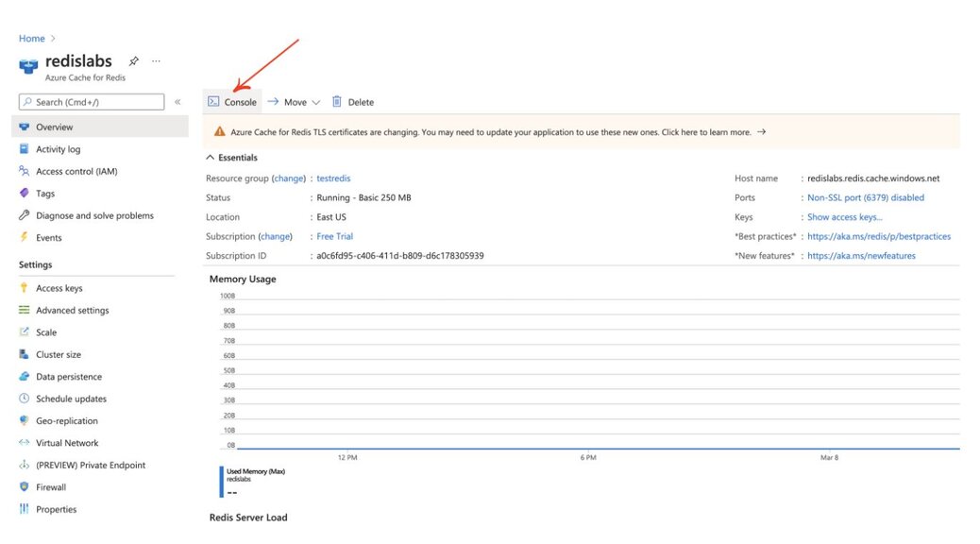Click the Show access keys link
The height and width of the screenshot is (544, 980).
pyautogui.click(x=843, y=216)
